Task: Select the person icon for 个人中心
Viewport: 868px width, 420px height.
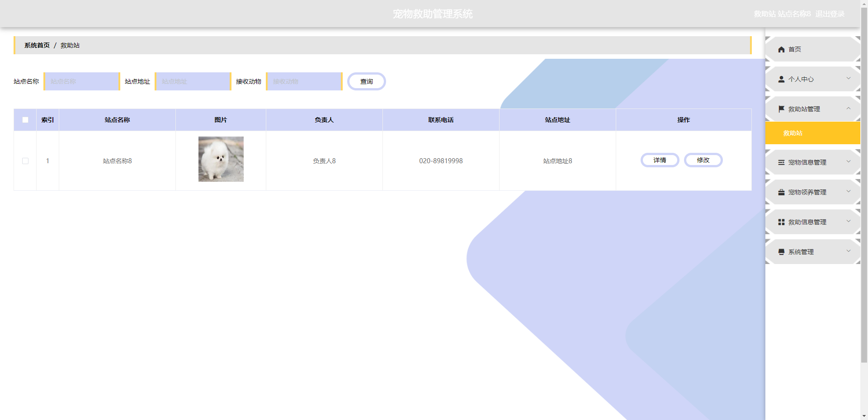Action: 782,79
